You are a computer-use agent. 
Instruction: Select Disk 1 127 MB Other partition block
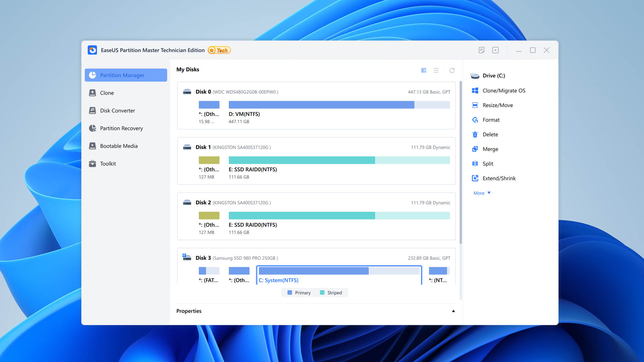pos(209,160)
